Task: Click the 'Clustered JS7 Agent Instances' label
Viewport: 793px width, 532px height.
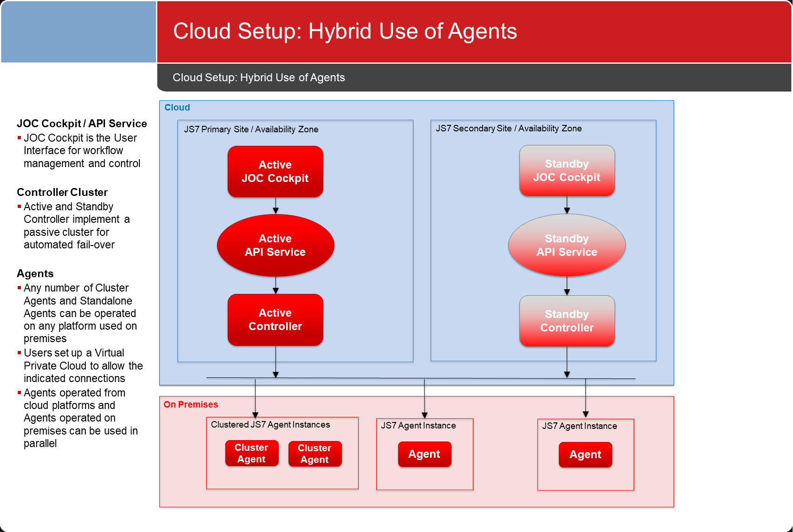Action: coord(270,424)
